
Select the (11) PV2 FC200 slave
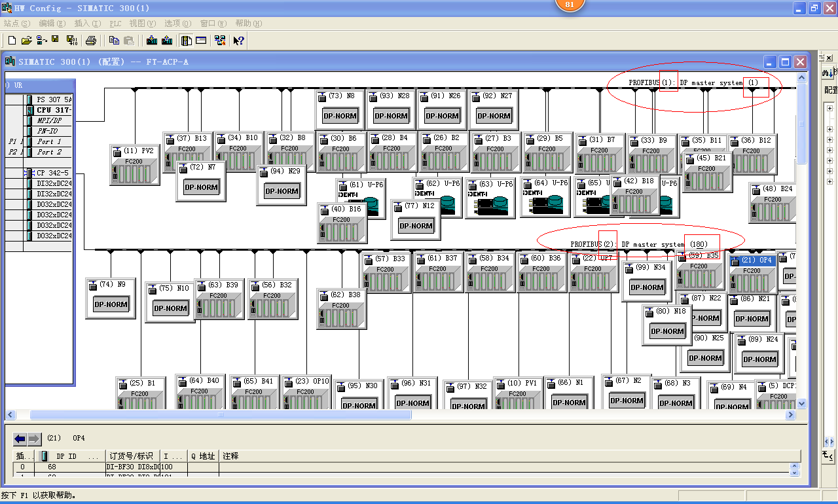click(x=134, y=165)
